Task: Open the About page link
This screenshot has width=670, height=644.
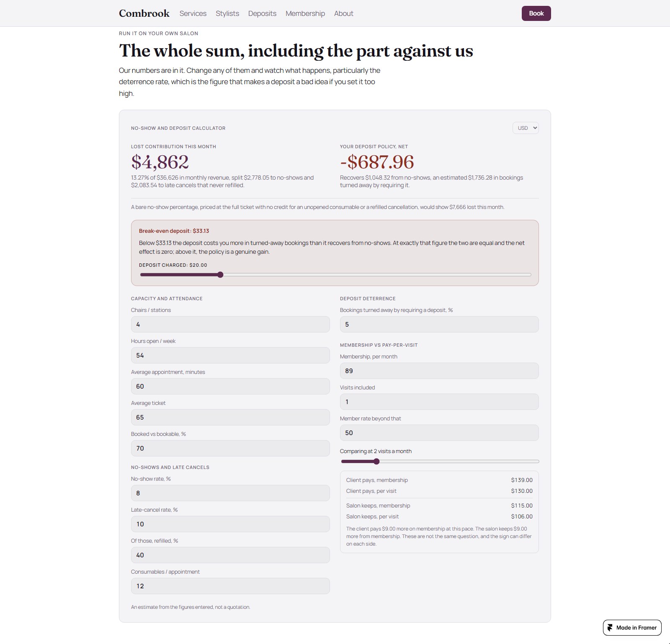Action: click(x=344, y=13)
